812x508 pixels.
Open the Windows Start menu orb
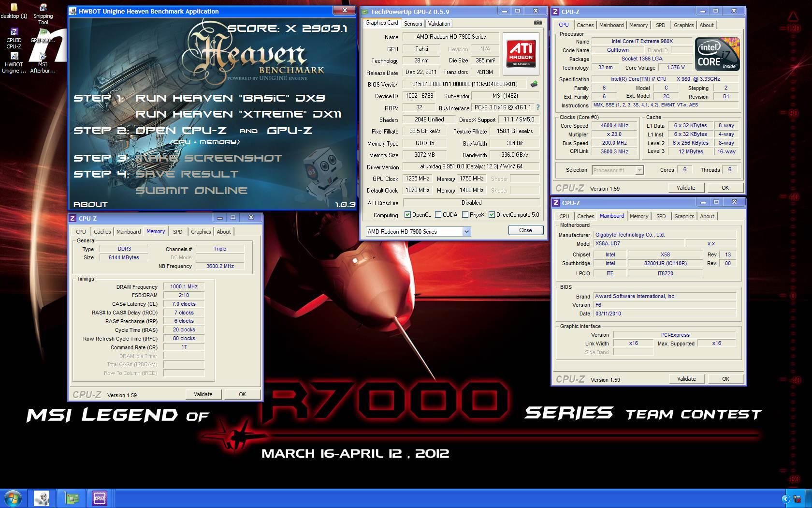tap(13, 498)
